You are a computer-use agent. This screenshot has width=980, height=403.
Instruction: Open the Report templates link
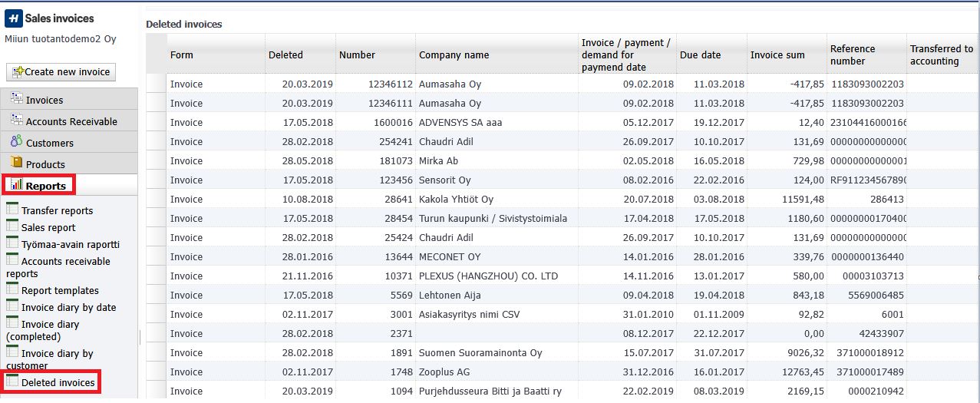(60, 290)
